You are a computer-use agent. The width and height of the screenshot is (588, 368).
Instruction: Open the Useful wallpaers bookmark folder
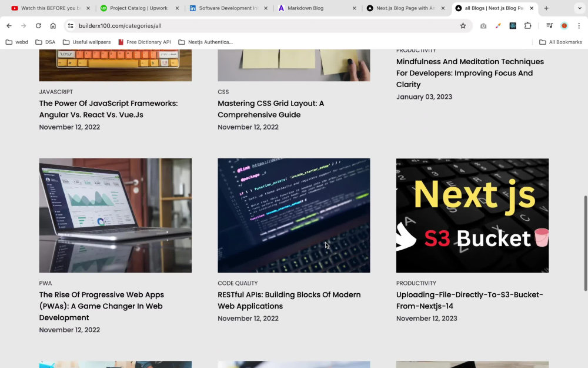click(86, 42)
